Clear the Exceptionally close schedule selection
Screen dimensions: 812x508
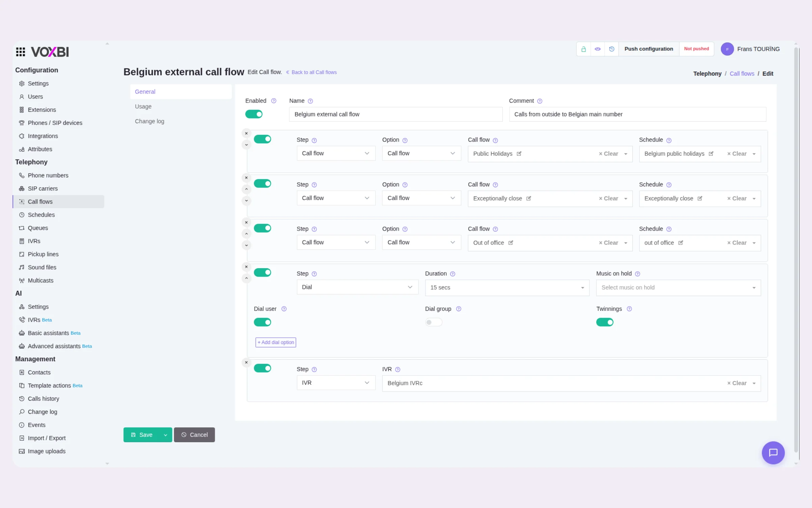pos(737,198)
